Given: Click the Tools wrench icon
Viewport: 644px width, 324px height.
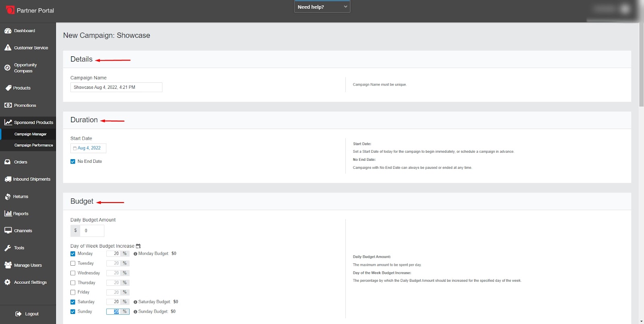Looking at the screenshot, I should [8, 248].
